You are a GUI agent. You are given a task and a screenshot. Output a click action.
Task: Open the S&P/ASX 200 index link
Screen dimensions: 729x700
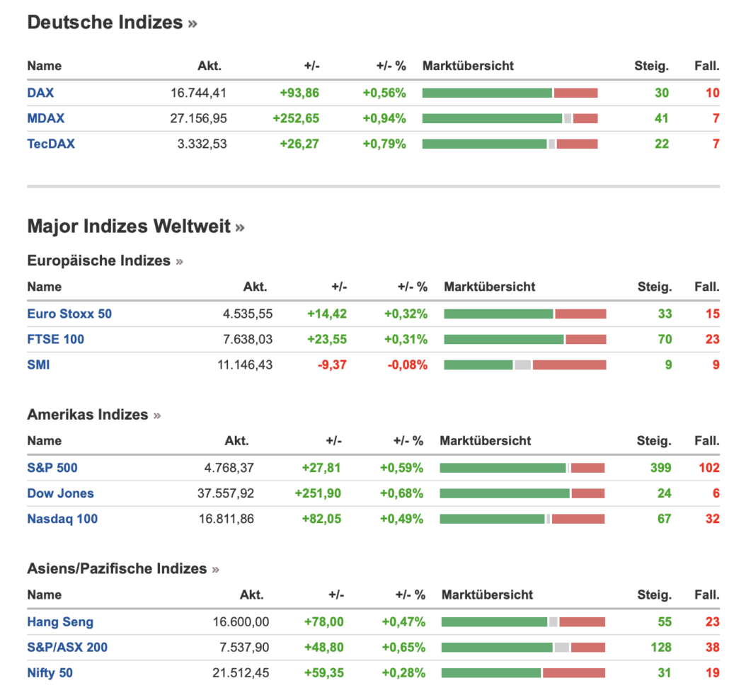coord(67,648)
